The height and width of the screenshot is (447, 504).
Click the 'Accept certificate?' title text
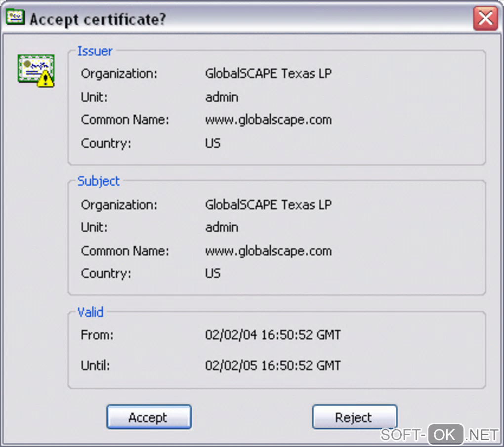(x=98, y=19)
